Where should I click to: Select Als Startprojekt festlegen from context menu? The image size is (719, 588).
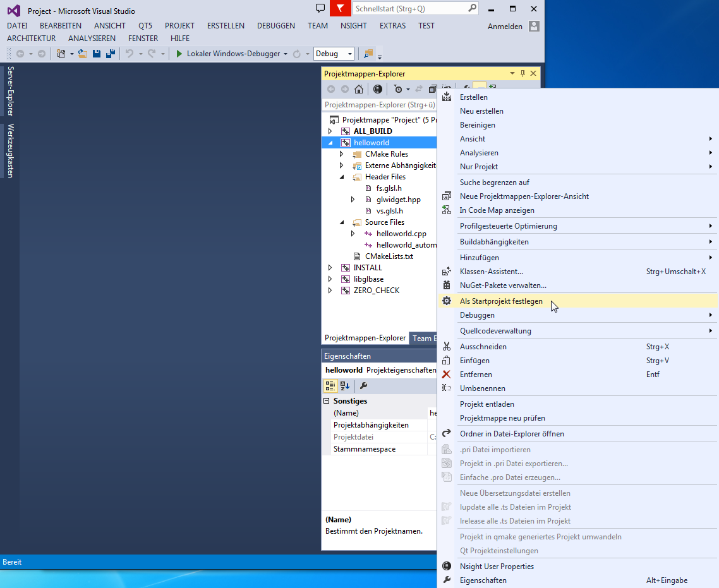point(577,301)
